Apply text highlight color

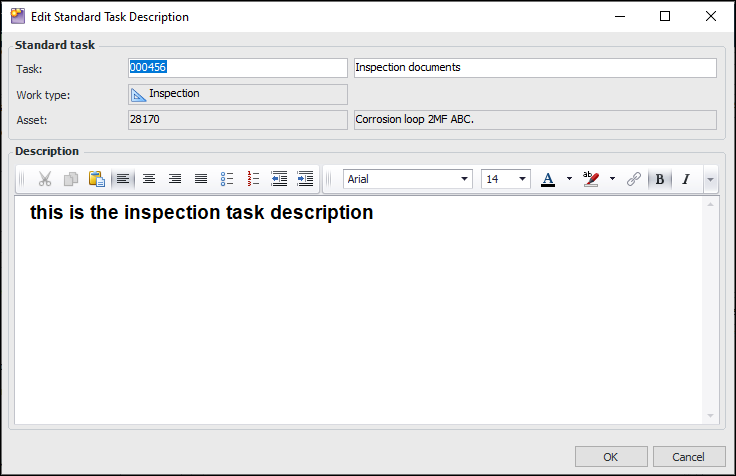tap(591, 179)
